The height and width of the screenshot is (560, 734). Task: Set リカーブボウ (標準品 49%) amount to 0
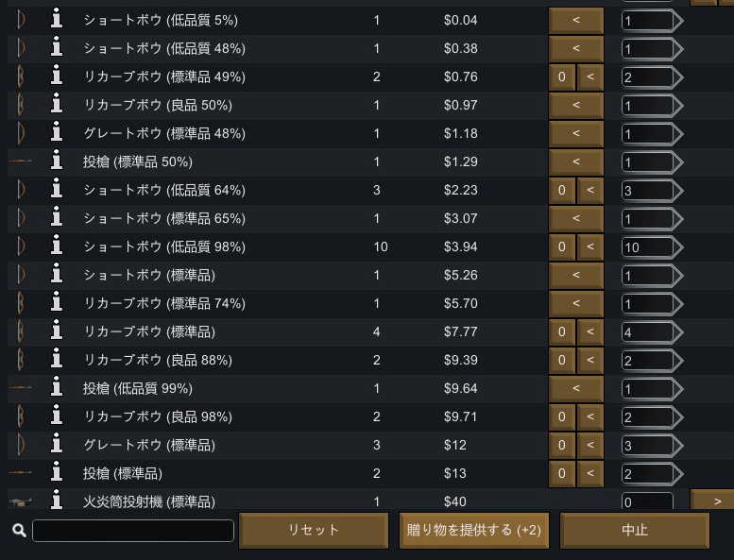(x=562, y=76)
